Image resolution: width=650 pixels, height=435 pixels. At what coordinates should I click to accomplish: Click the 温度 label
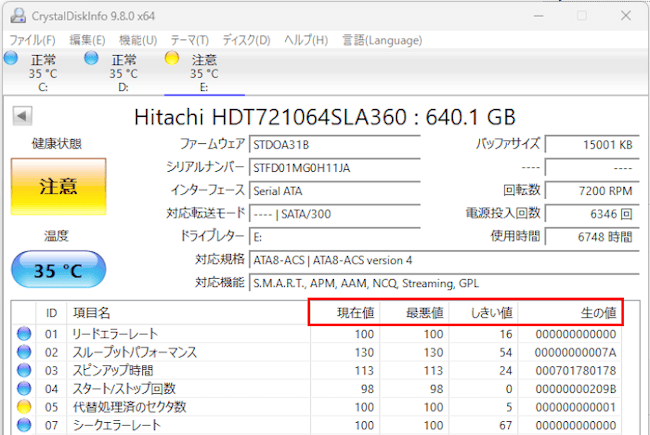(56, 236)
